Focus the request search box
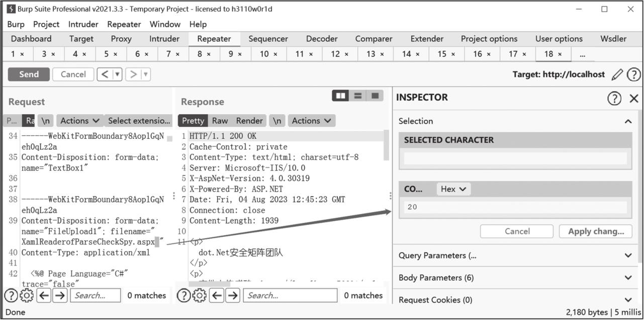 pos(95,295)
